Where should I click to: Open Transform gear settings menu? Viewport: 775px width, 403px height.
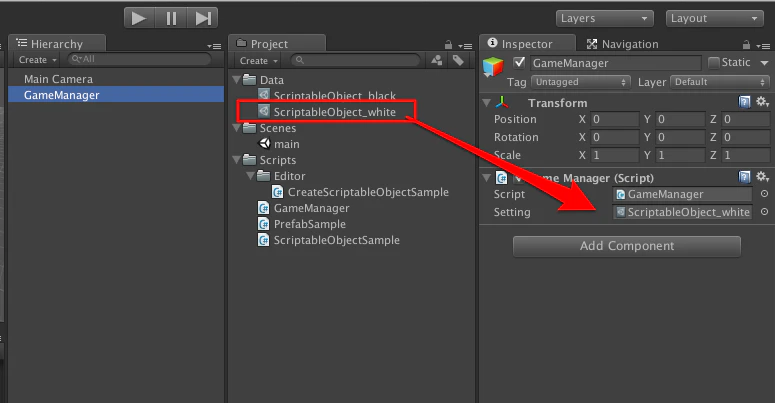point(762,102)
